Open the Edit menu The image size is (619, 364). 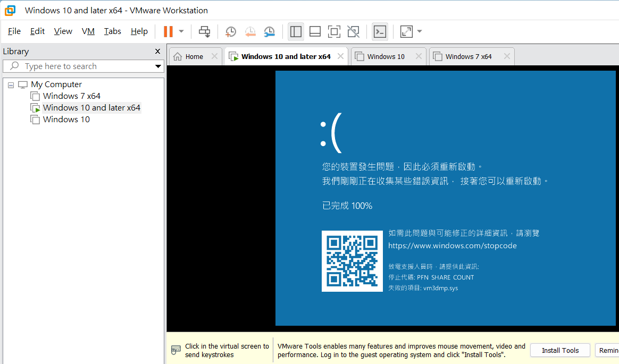38,31
